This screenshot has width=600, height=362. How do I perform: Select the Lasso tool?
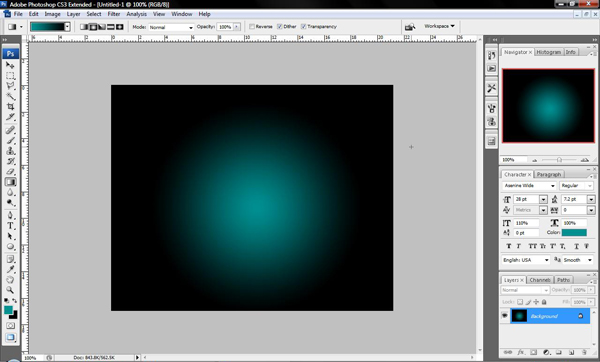click(x=10, y=86)
